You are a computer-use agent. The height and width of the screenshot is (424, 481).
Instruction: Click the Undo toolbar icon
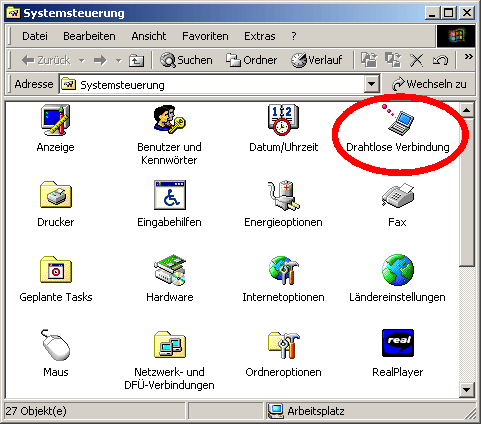(440, 60)
